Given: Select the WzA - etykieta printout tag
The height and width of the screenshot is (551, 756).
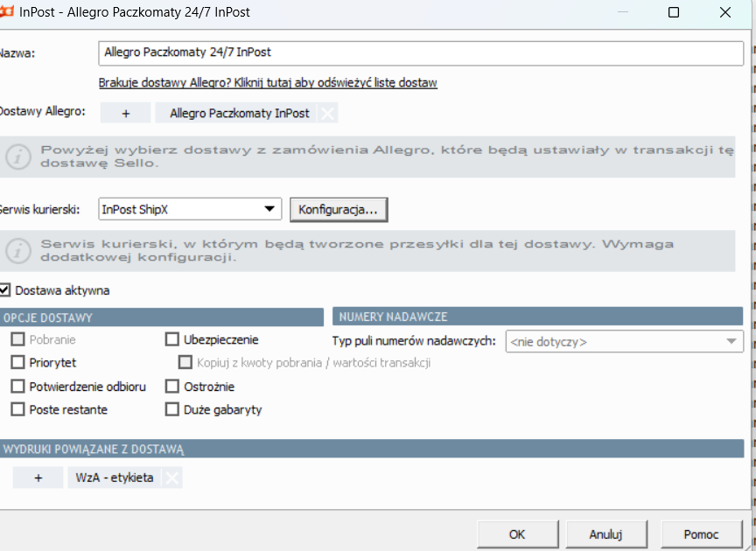Looking at the screenshot, I should [115, 478].
